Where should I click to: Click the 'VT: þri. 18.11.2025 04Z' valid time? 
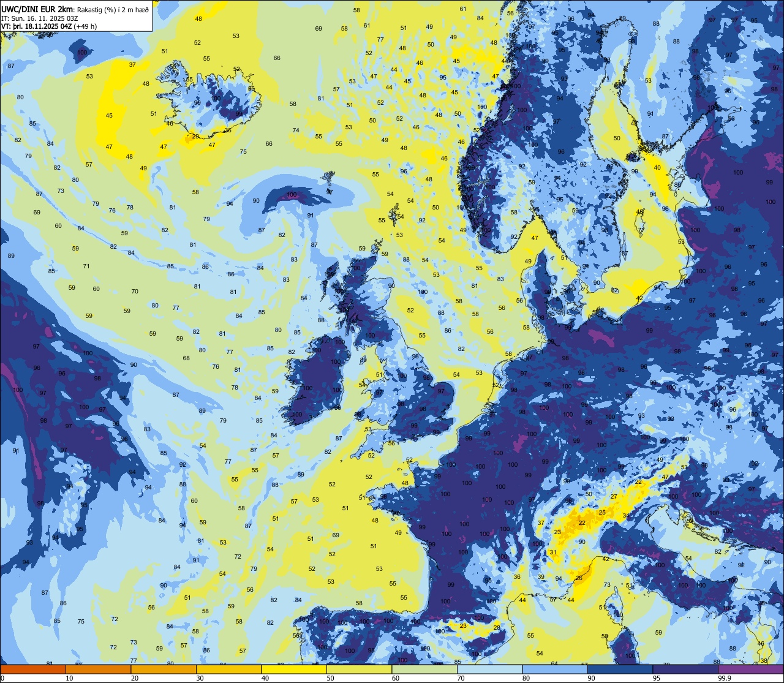tap(36, 26)
